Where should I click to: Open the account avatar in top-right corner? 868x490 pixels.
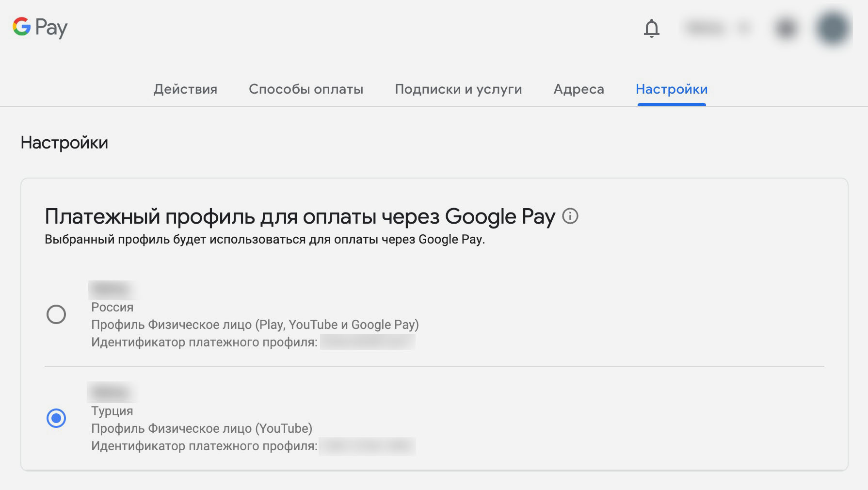coord(833,27)
